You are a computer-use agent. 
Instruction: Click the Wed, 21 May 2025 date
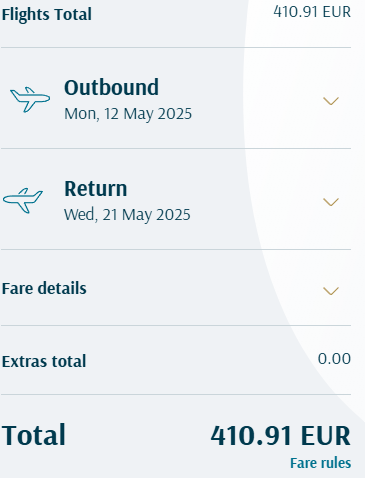(127, 215)
